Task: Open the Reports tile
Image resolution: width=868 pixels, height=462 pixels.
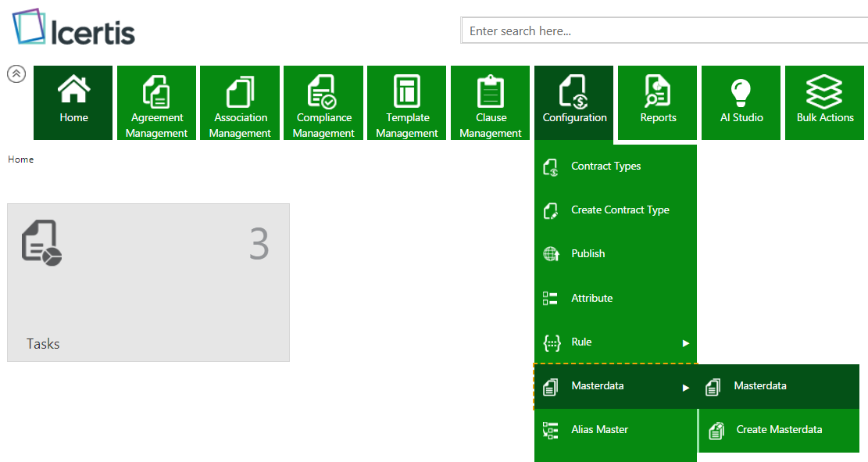Action: click(x=658, y=102)
